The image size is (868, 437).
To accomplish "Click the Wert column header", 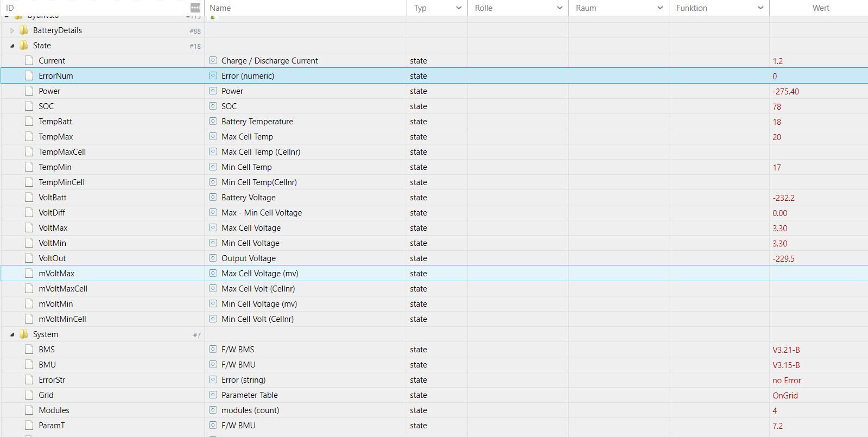I will pos(821,8).
